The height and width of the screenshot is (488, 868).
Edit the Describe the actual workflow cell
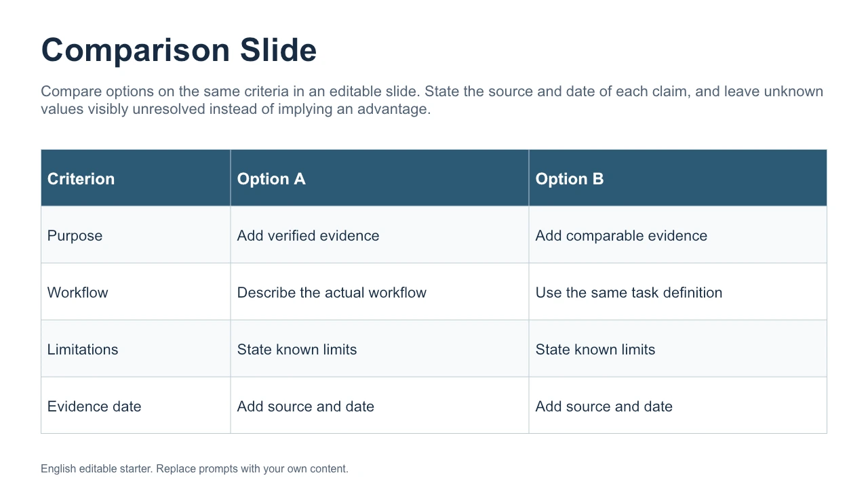(x=380, y=292)
